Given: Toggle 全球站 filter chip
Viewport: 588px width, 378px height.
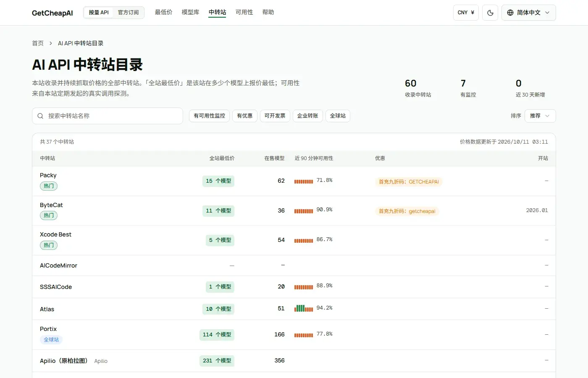Looking at the screenshot, I should (x=338, y=116).
